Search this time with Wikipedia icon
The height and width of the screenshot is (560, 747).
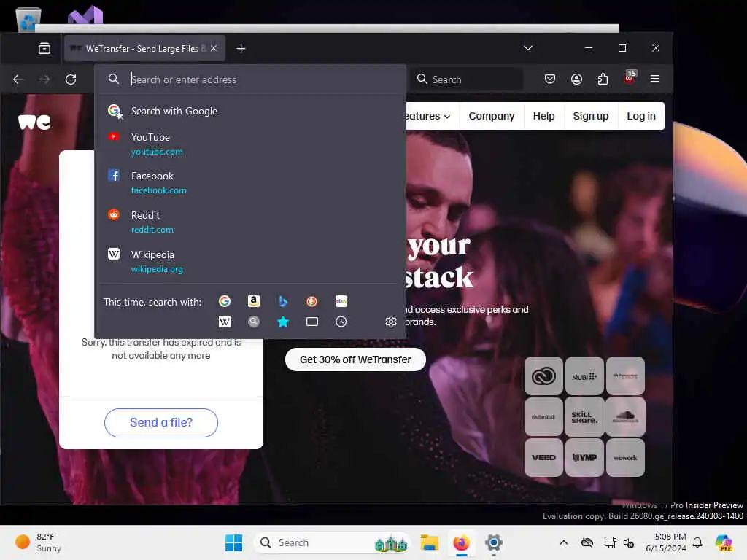coord(225,322)
